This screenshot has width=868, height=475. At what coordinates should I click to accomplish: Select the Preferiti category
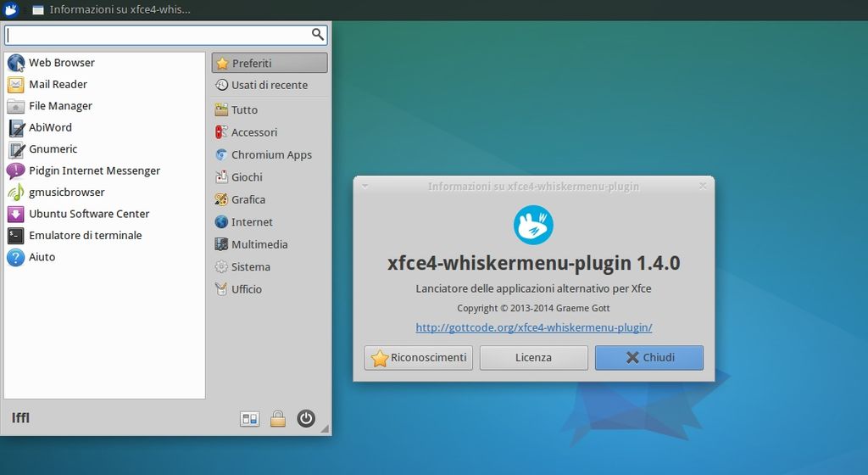tap(270, 63)
